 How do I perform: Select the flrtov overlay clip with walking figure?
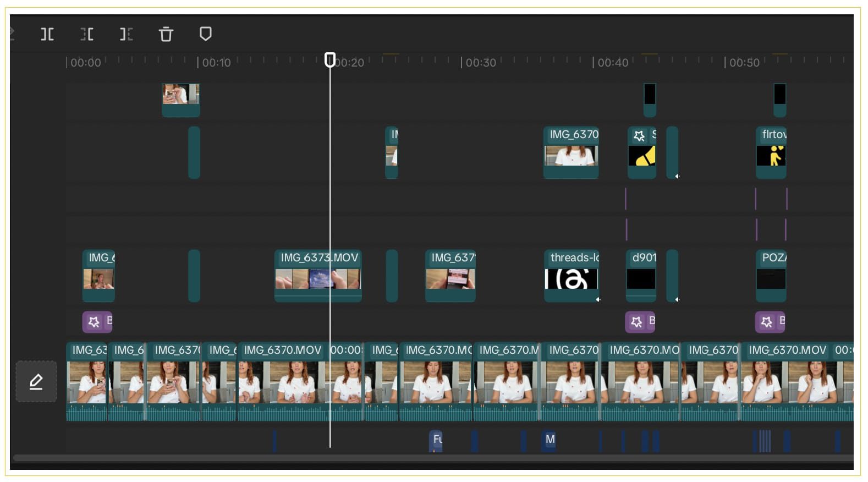point(771,152)
